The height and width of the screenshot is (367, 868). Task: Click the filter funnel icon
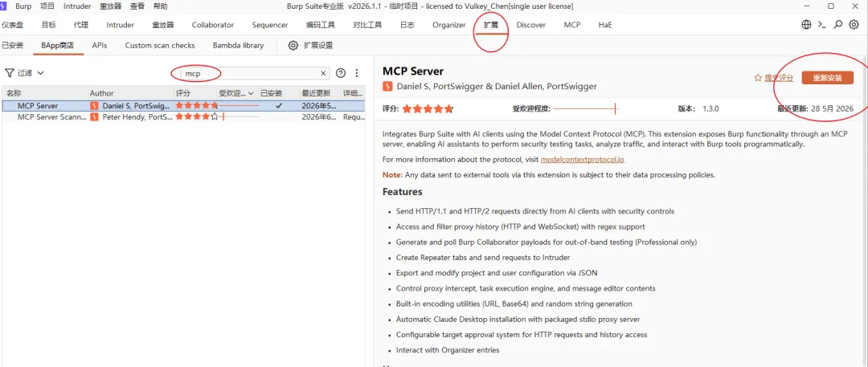tap(9, 73)
